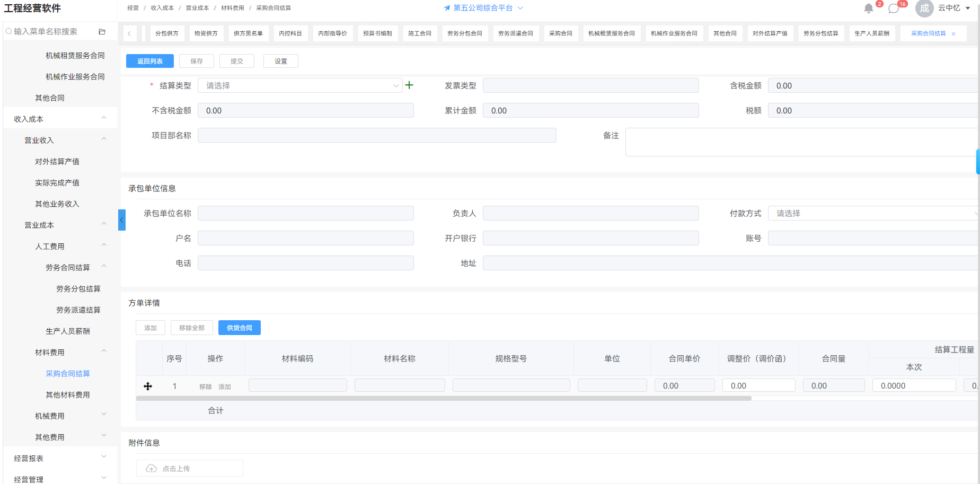
Task: Click the folder icon beside menu search
Action: (x=102, y=32)
